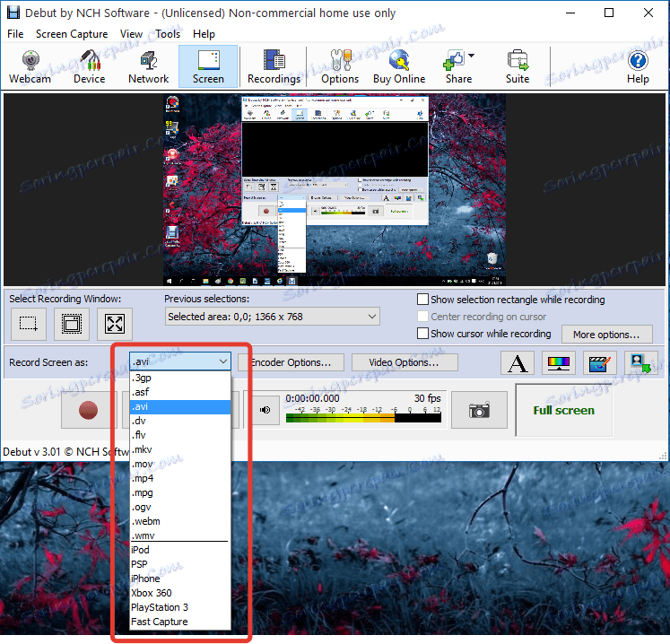
Task: Open the video effects clapboard tool
Action: [599, 363]
